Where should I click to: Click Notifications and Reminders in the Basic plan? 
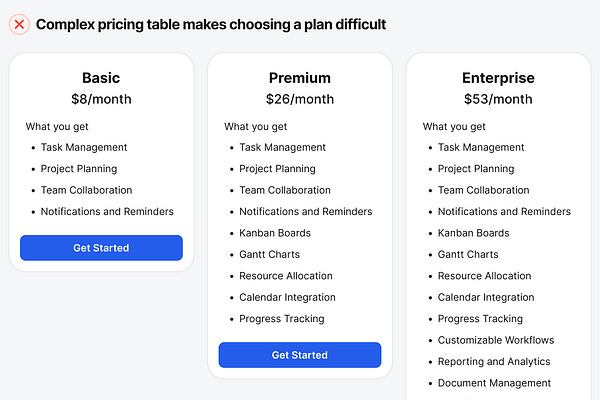pos(107,212)
